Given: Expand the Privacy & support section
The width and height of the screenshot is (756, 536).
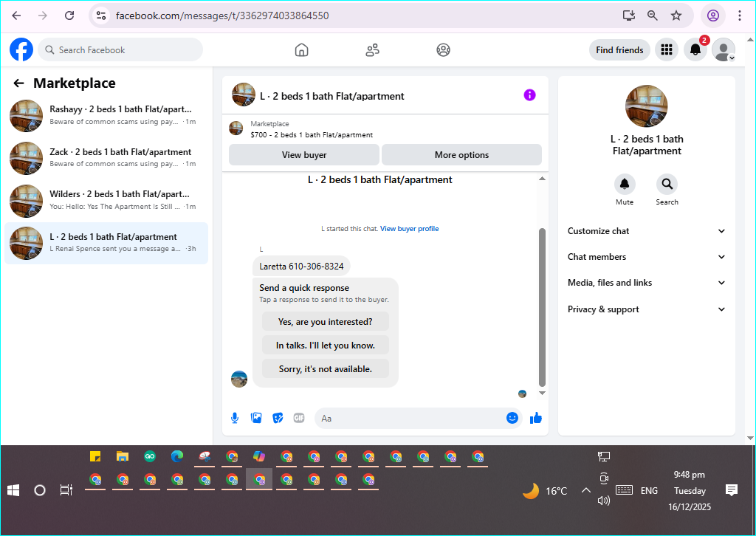Looking at the screenshot, I should point(647,309).
